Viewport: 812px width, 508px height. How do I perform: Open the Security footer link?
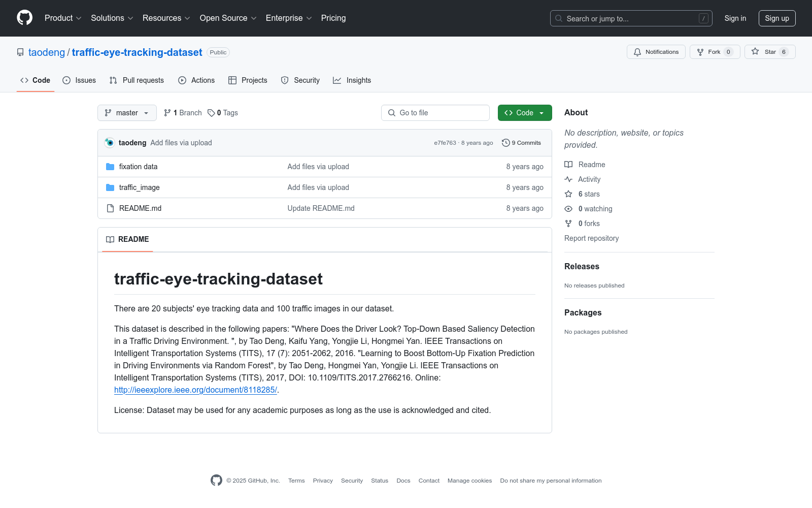352,481
